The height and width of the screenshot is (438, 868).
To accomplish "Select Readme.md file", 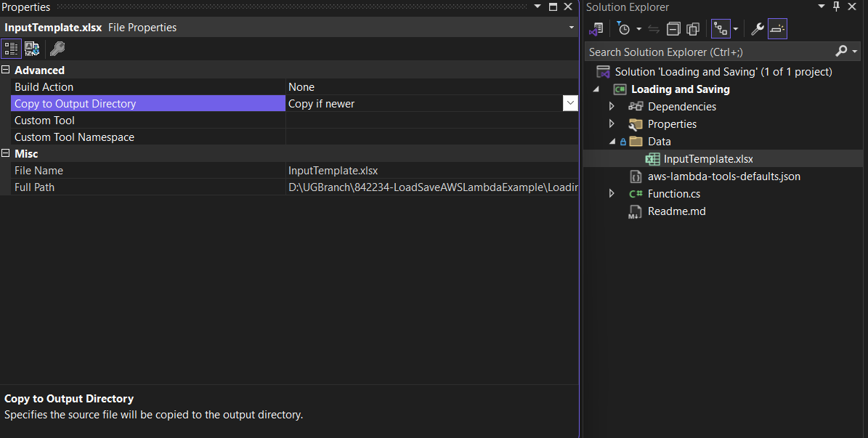I will pyautogui.click(x=676, y=211).
